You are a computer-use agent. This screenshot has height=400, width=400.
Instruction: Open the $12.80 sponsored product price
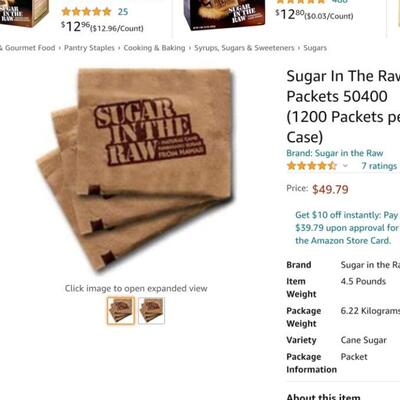tap(314, 14)
